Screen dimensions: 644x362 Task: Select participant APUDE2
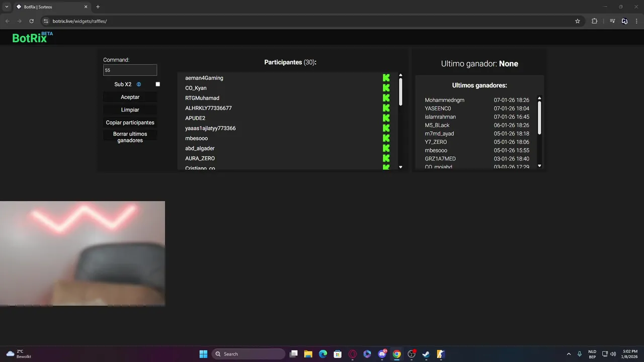(195, 118)
